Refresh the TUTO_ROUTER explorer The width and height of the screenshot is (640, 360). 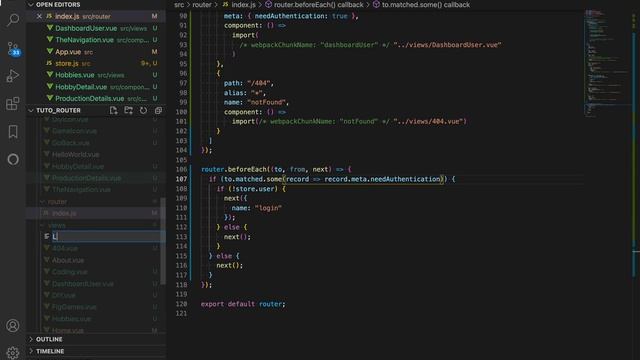coord(143,110)
